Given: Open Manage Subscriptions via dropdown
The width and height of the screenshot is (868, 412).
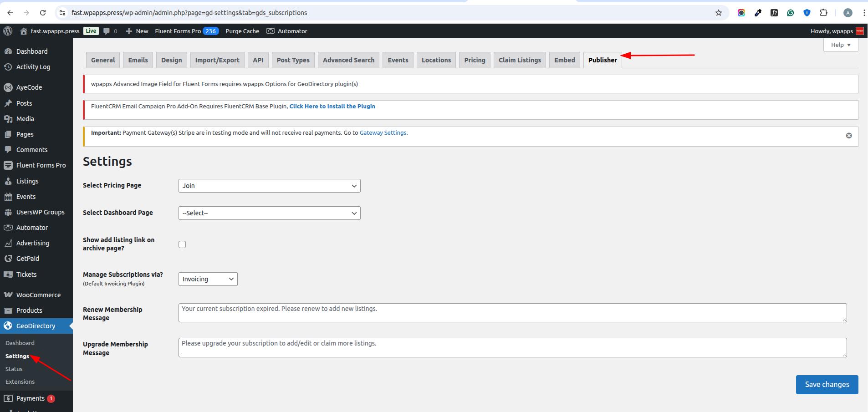Looking at the screenshot, I should click(208, 279).
